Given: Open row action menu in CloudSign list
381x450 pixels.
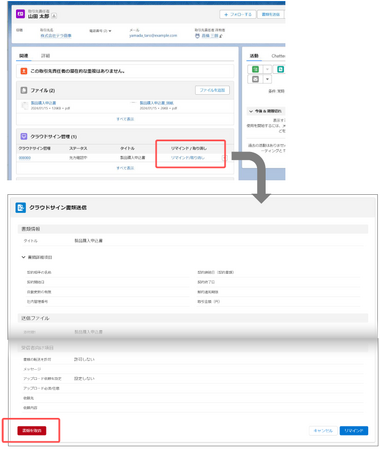Looking at the screenshot, I should point(224,158).
